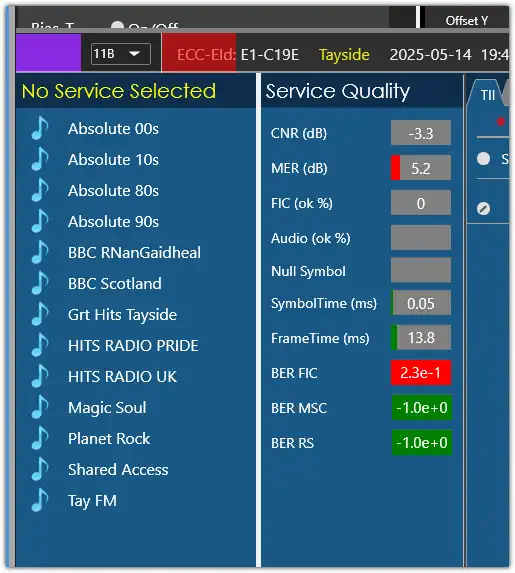Click the green BER MSC value
This screenshot has width=515, height=573.
pyautogui.click(x=421, y=407)
